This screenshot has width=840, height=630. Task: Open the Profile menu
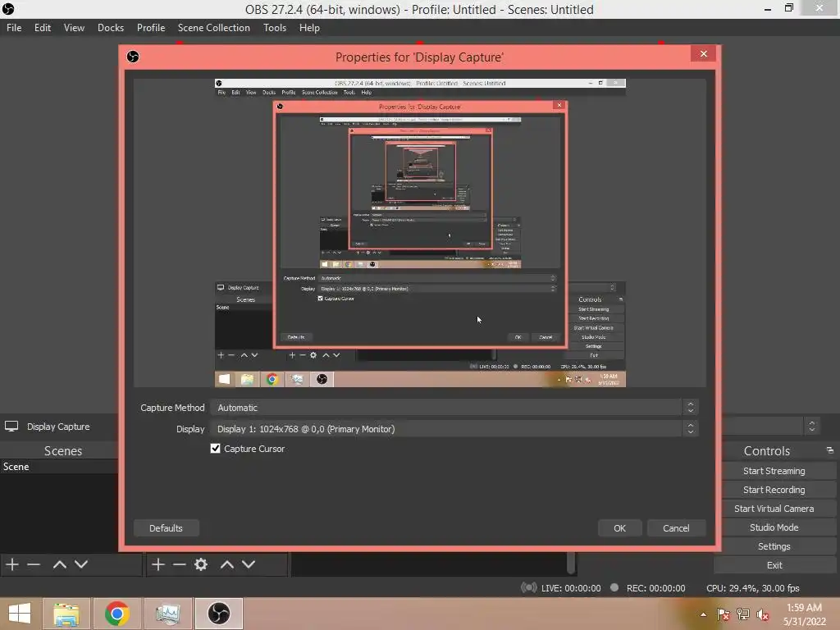[151, 28]
